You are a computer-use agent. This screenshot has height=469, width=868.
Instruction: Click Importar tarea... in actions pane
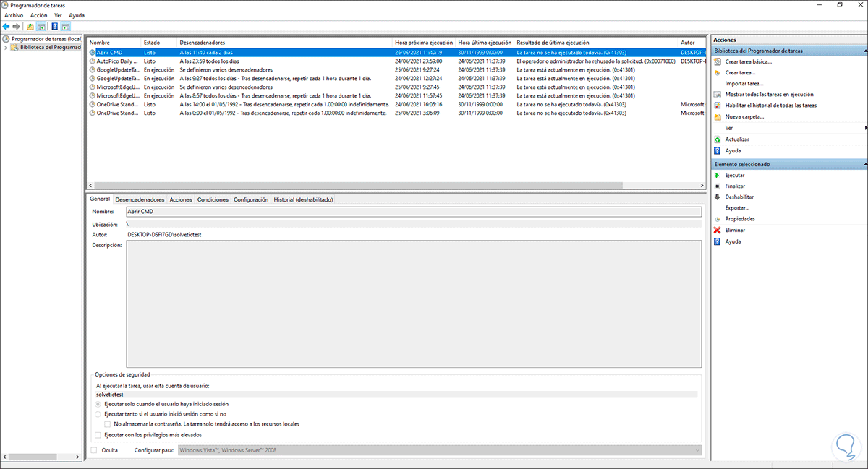(x=744, y=83)
